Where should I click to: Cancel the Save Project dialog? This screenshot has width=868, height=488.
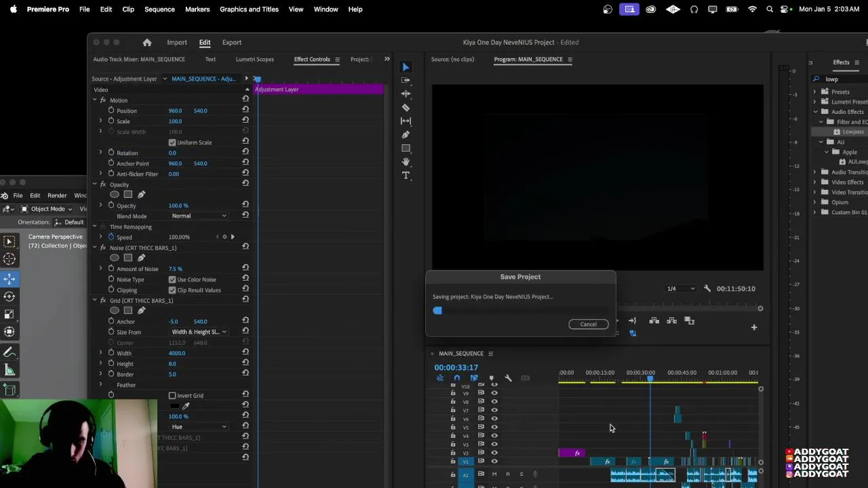(588, 324)
